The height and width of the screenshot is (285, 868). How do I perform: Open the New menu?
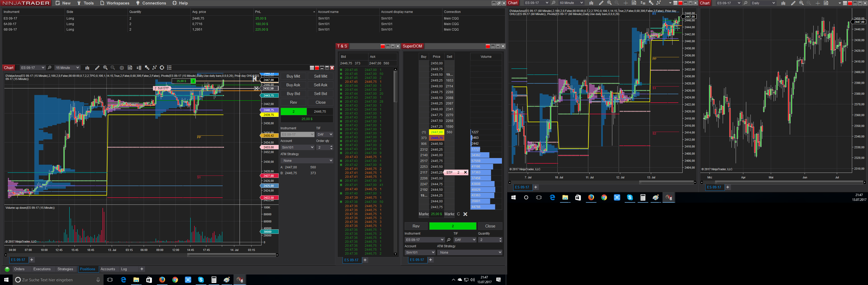point(63,3)
